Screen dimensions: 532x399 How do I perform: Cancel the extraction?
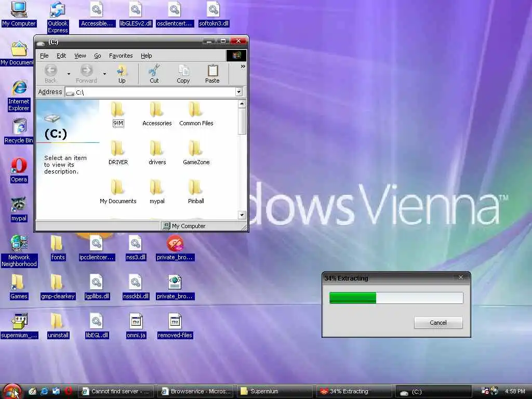pos(438,323)
